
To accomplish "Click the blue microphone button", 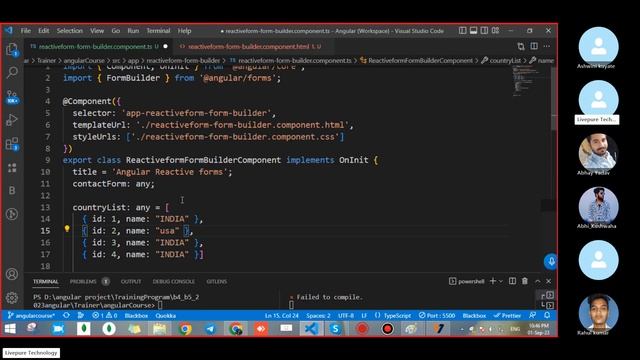I will [x=551, y=261].
